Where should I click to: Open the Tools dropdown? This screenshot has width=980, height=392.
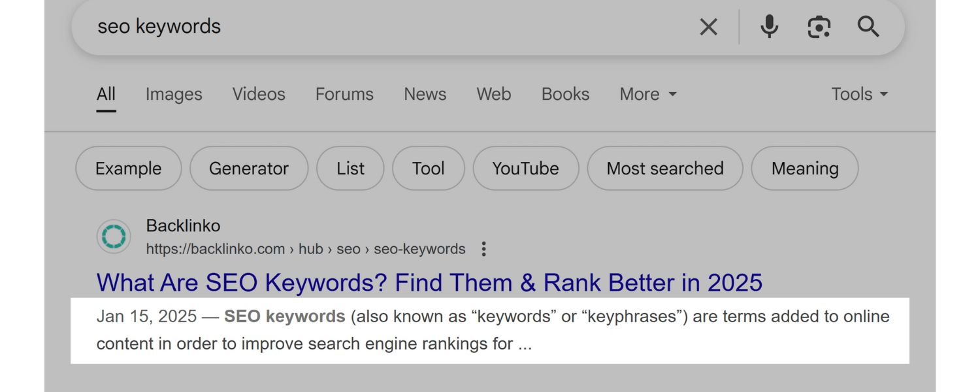(x=858, y=94)
